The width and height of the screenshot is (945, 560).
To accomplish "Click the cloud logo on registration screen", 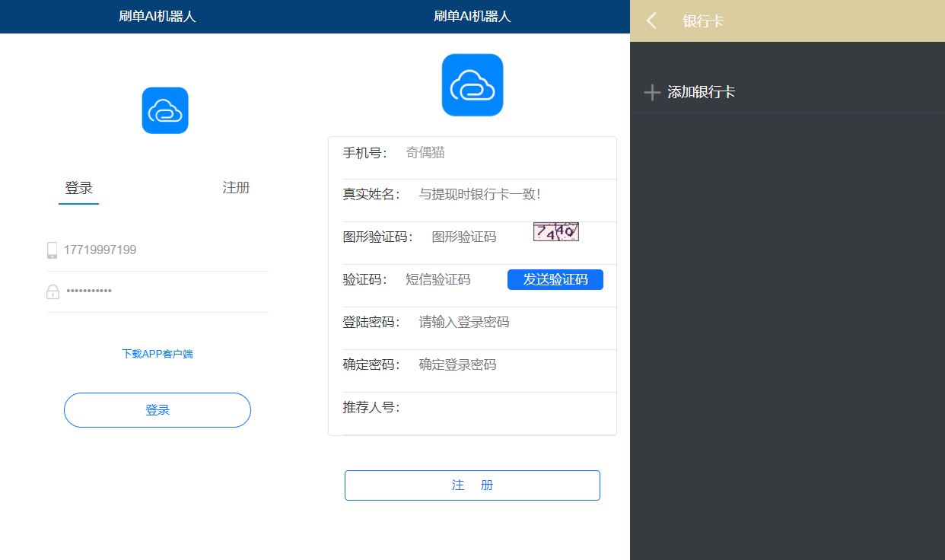I will (473, 85).
